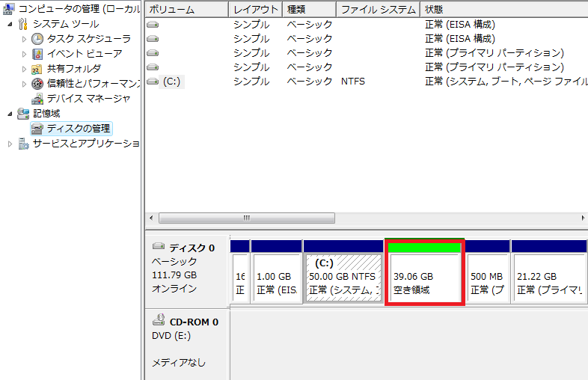Collapse the System Tools (システム ツール) node
This screenshot has height=380, width=588.
(x=10, y=24)
